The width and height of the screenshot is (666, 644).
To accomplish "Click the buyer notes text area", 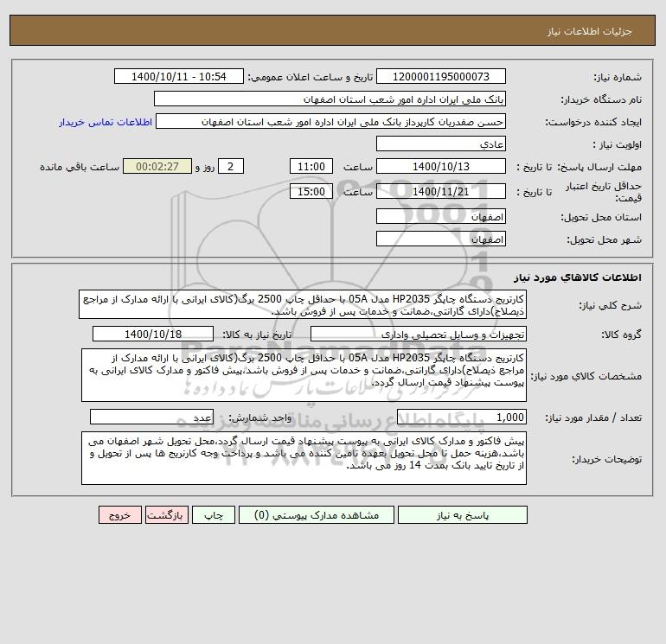I will (304, 458).
